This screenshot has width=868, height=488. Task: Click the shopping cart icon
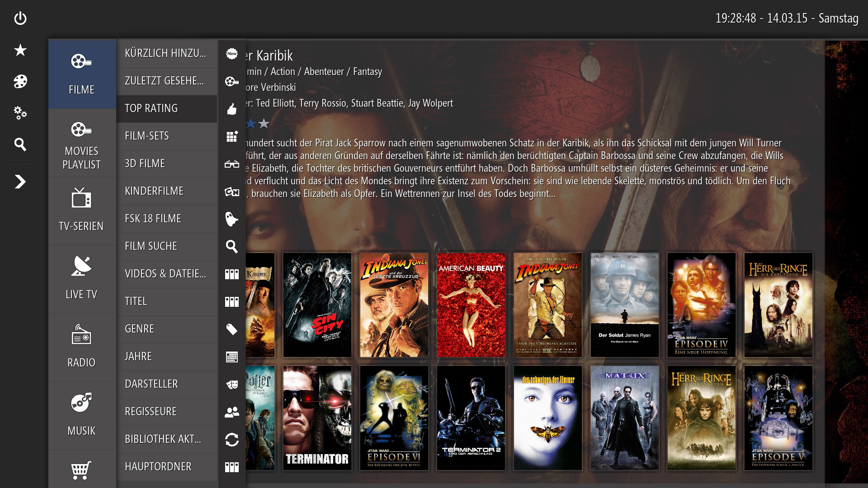tap(81, 470)
